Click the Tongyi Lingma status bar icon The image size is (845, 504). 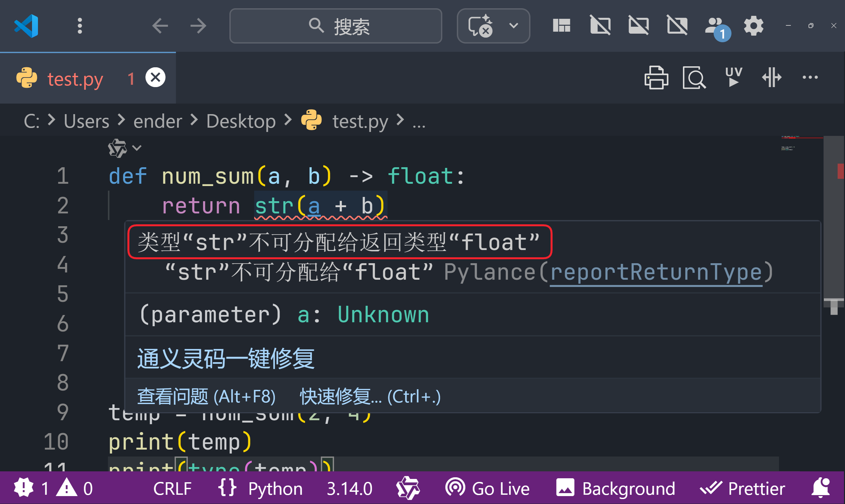point(408,488)
